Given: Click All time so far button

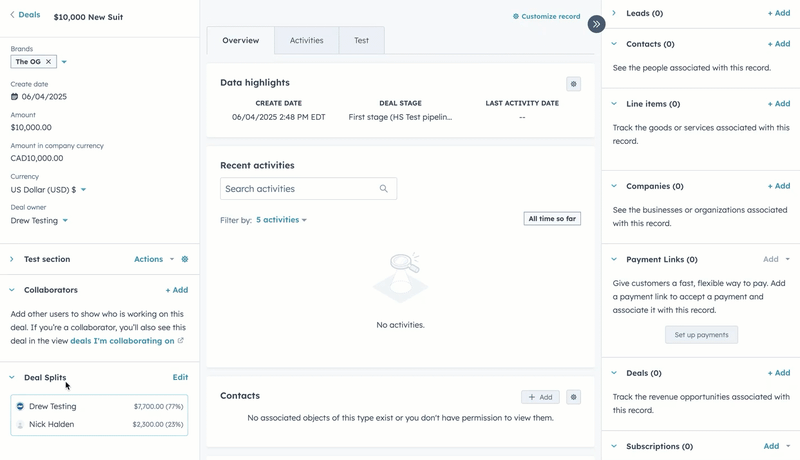Looking at the screenshot, I should tap(552, 219).
